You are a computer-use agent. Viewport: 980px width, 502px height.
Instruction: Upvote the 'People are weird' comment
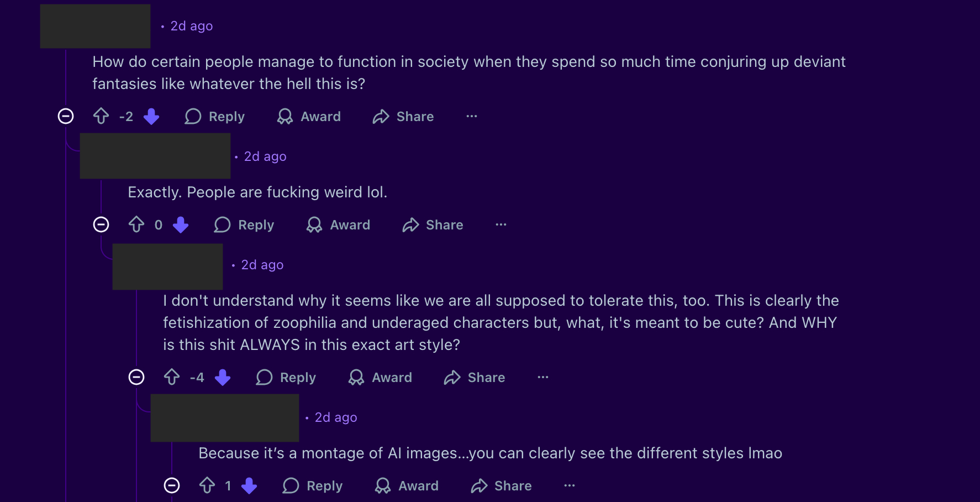(136, 224)
